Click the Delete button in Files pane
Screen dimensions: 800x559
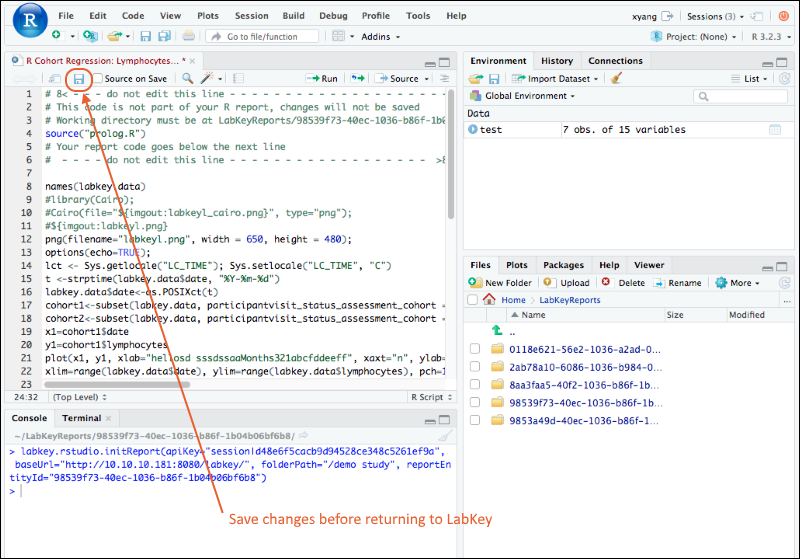(623, 283)
